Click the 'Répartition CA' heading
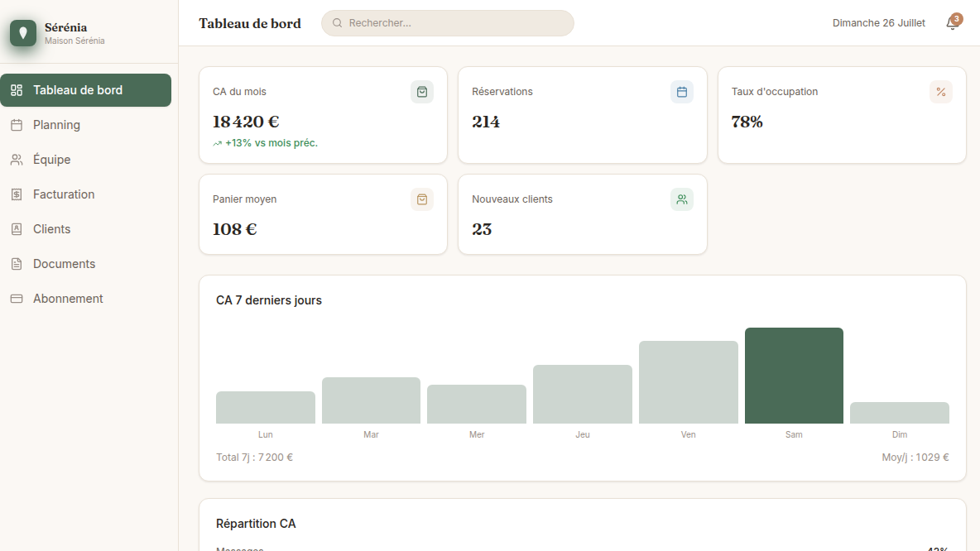This screenshot has width=980, height=551. click(256, 524)
